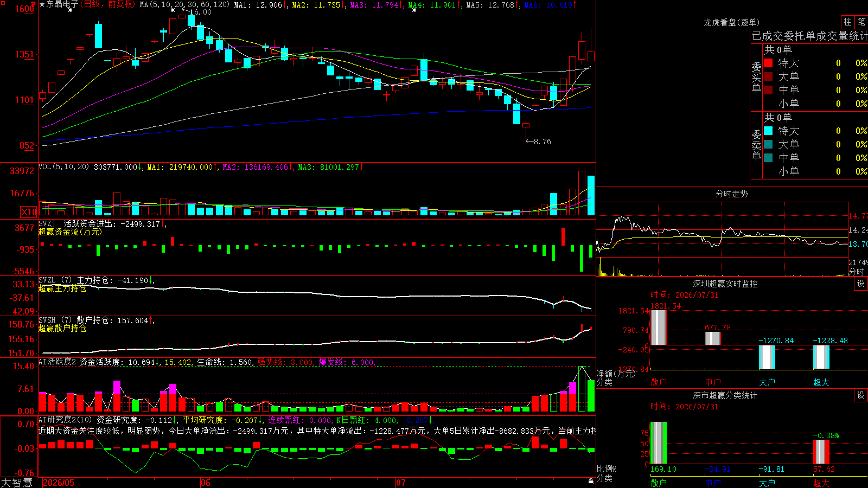
Task: Open the AI研究度2(10) indicator label
Action: (x=66, y=420)
